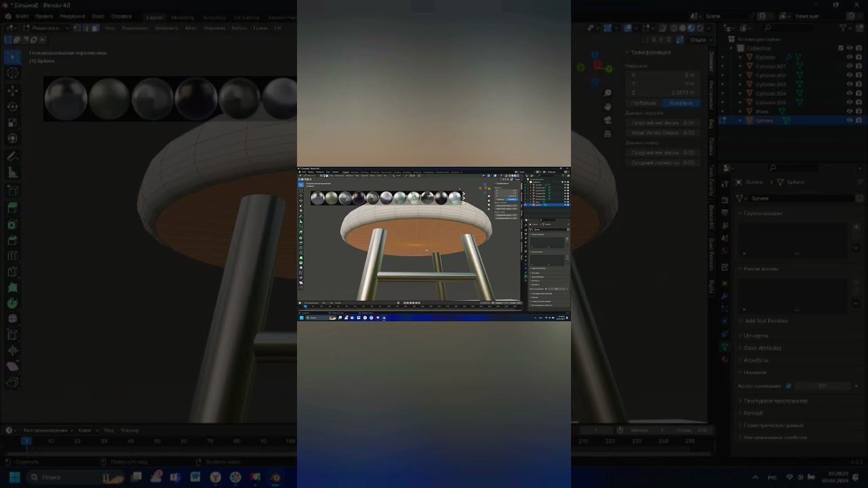
Task: Select the Measure tool in the enlarged background toolbar
Action: coord(13,173)
